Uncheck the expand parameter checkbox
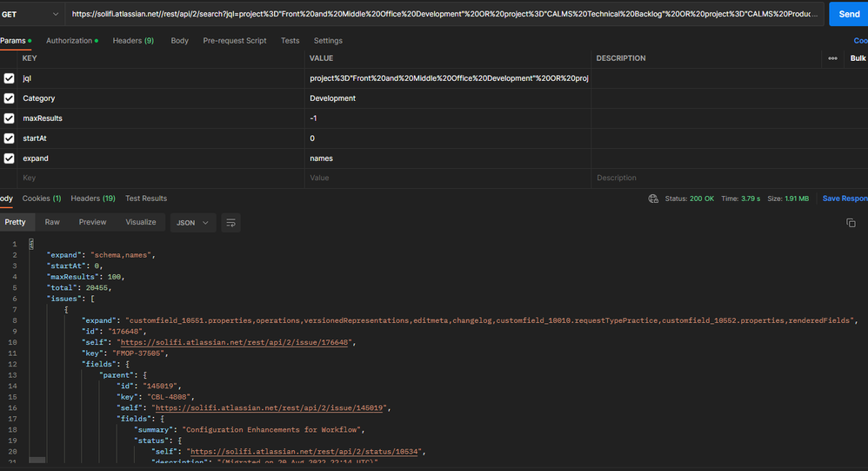This screenshot has width=868, height=471. coord(9,158)
